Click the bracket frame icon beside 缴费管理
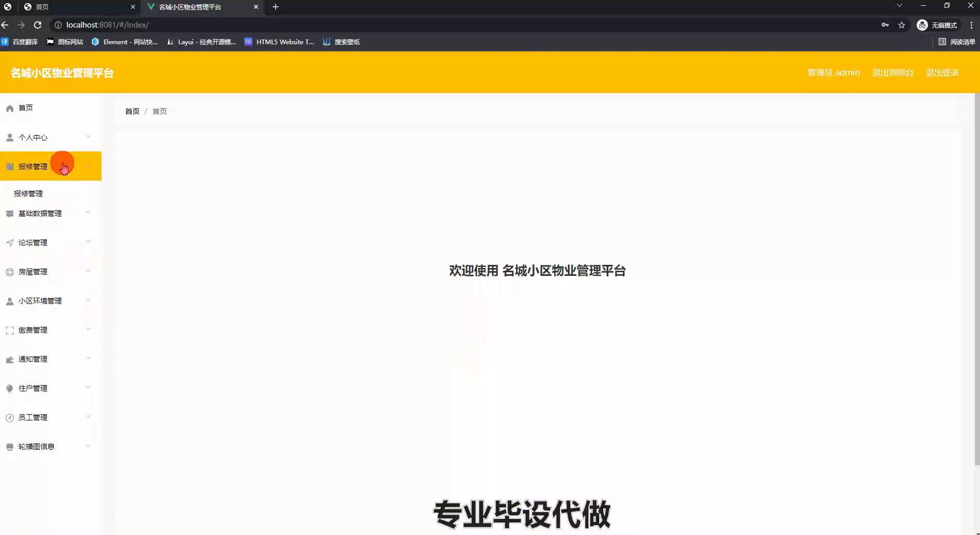980x535 pixels. click(9, 330)
